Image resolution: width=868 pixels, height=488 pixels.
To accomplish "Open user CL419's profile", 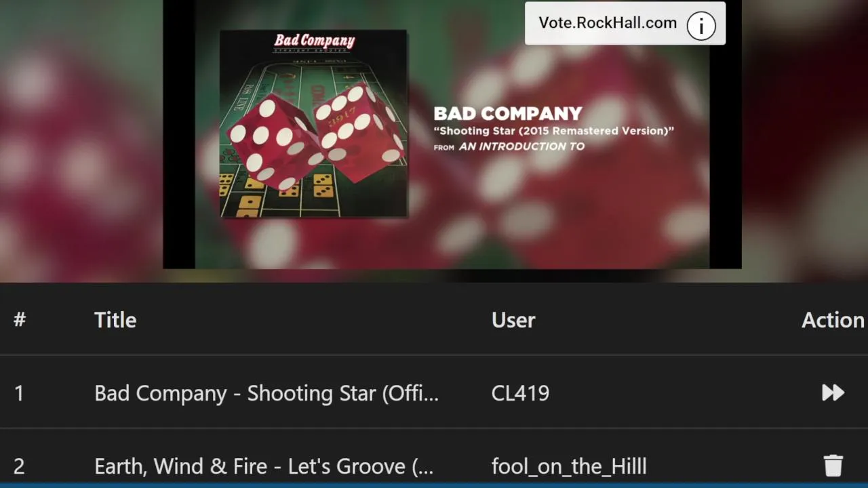I will [520, 393].
